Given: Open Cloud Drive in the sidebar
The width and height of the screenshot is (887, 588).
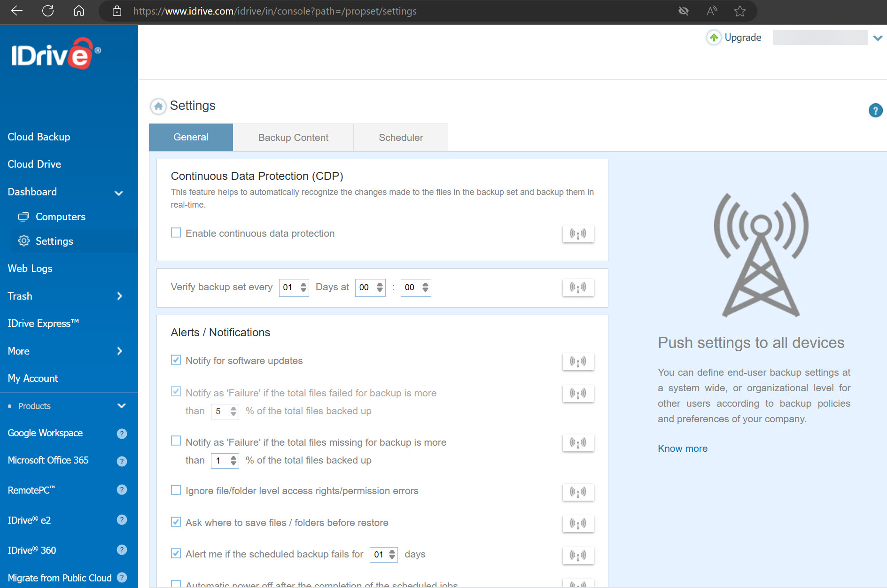Looking at the screenshot, I should [34, 164].
